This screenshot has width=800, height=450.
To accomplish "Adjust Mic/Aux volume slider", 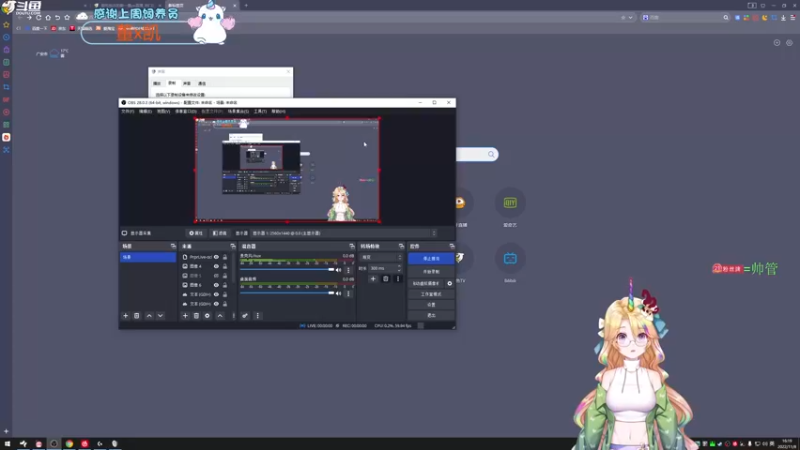I will [287, 269].
